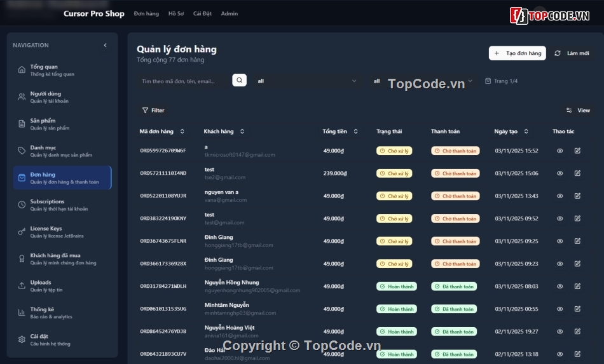Edit order ORD36743675FLNR
The image size is (604, 364).
pos(577,241)
